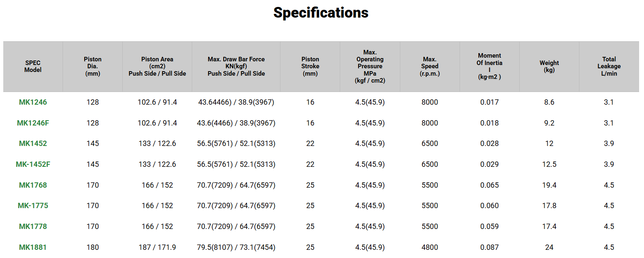Click the 0.087 moment of inertia cell
This screenshot has height=258, width=644.
click(x=489, y=247)
